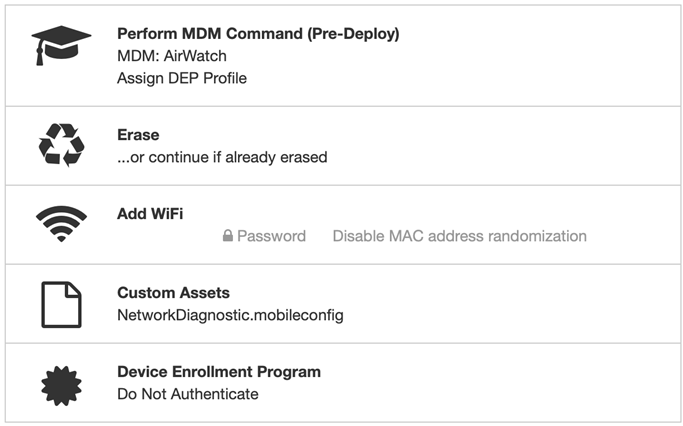Click the Custom Assets document icon
The height and width of the screenshot is (426, 683).
point(61,304)
